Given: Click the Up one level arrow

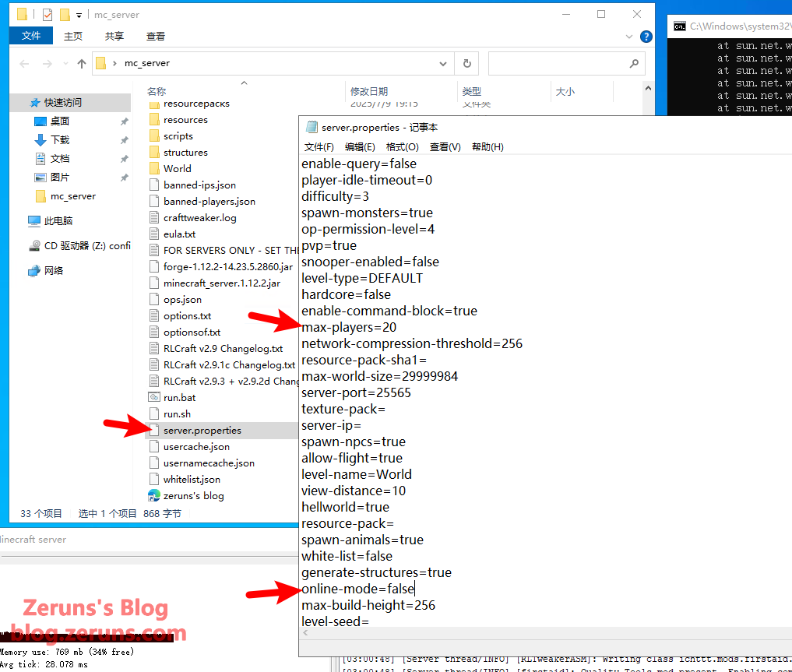Looking at the screenshot, I should 82,64.
